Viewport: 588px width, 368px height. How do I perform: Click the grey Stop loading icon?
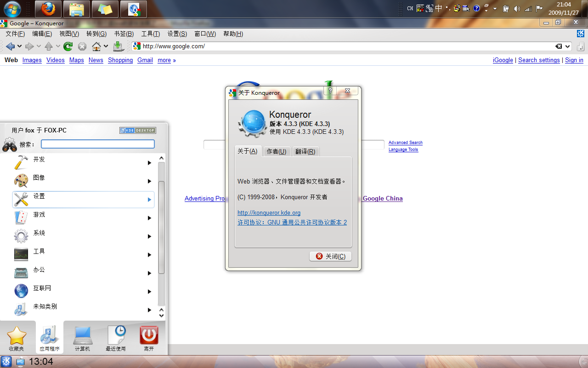[82, 46]
